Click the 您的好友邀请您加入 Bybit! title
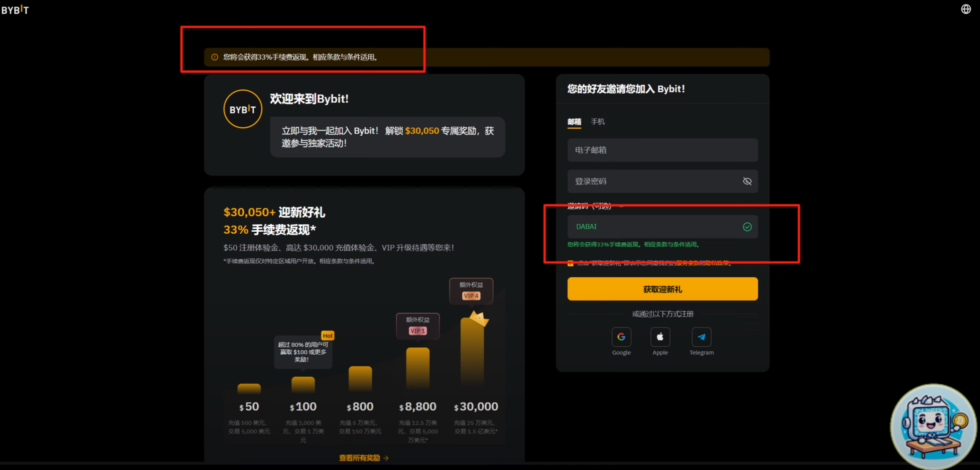This screenshot has height=470, width=980. coord(626,89)
